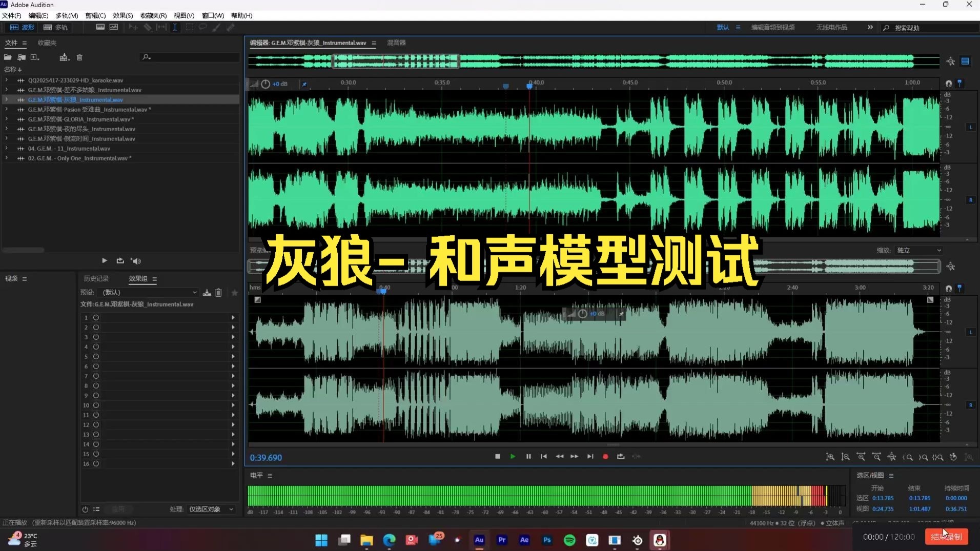The width and height of the screenshot is (980, 551).
Task: Select the Paintbrush selection tool
Action: tap(216, 27)
